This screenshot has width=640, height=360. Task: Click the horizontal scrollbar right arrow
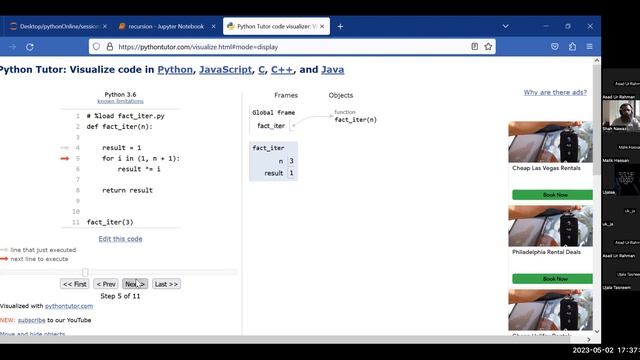589,339
